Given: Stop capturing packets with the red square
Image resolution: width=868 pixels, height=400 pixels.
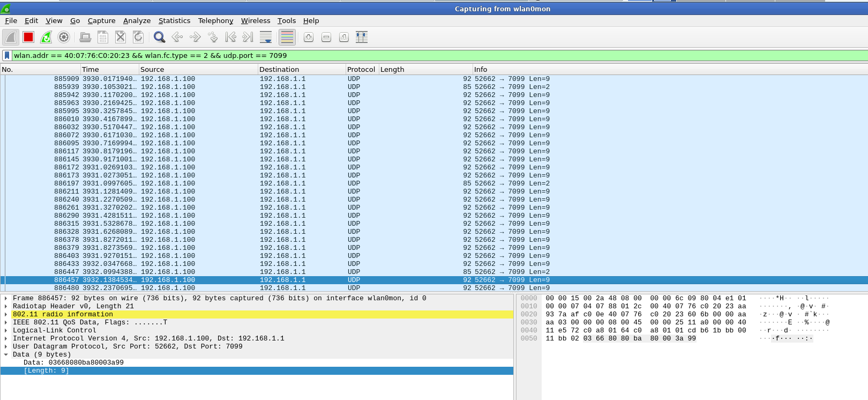Looking at the screenshot, I should (x=28, y=37).
